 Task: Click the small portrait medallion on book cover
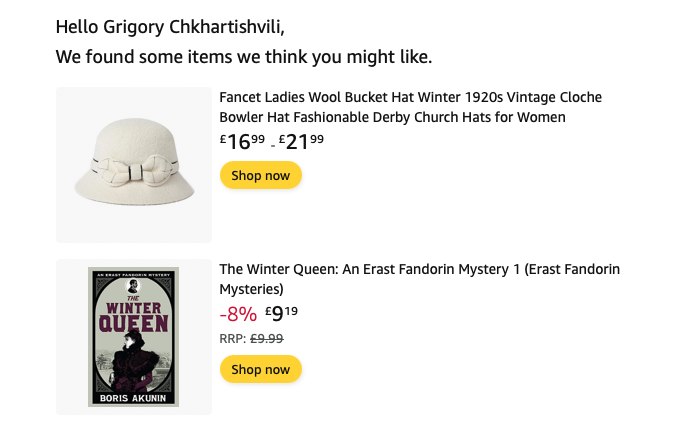[133, 285]
